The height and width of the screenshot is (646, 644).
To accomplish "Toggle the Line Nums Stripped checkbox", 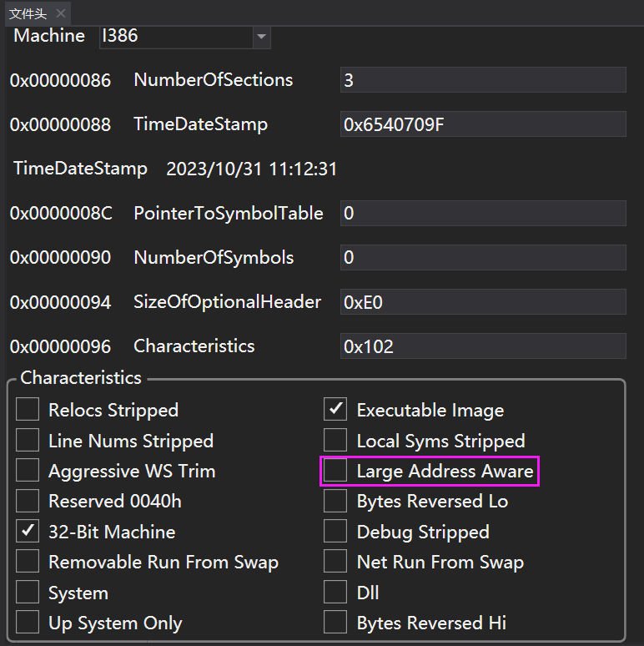I will coord(28,440).
